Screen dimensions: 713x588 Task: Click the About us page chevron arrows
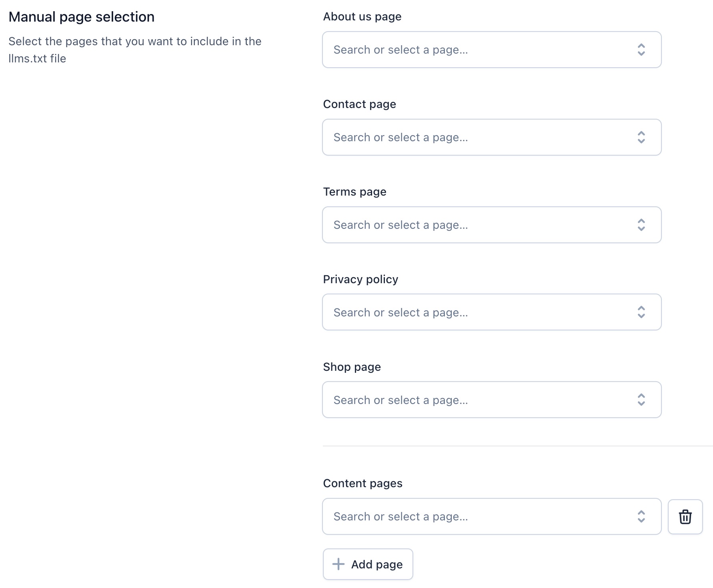(x=641, y=50)
